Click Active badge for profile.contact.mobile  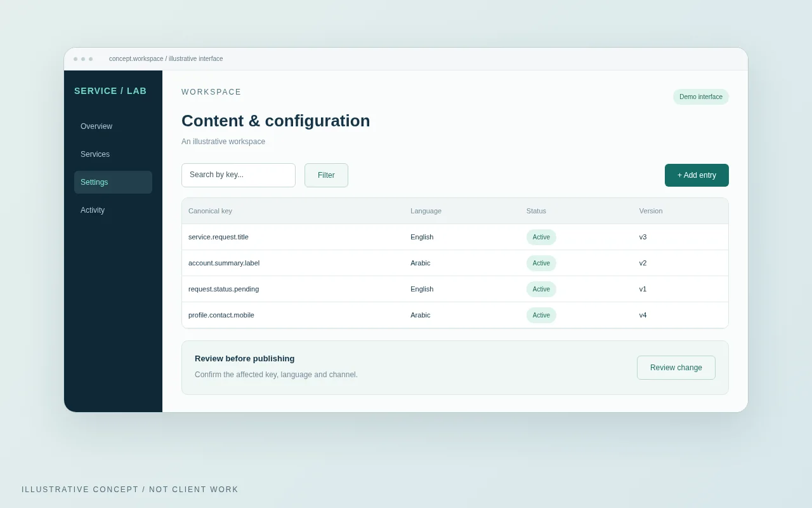[x=541, y=315]
